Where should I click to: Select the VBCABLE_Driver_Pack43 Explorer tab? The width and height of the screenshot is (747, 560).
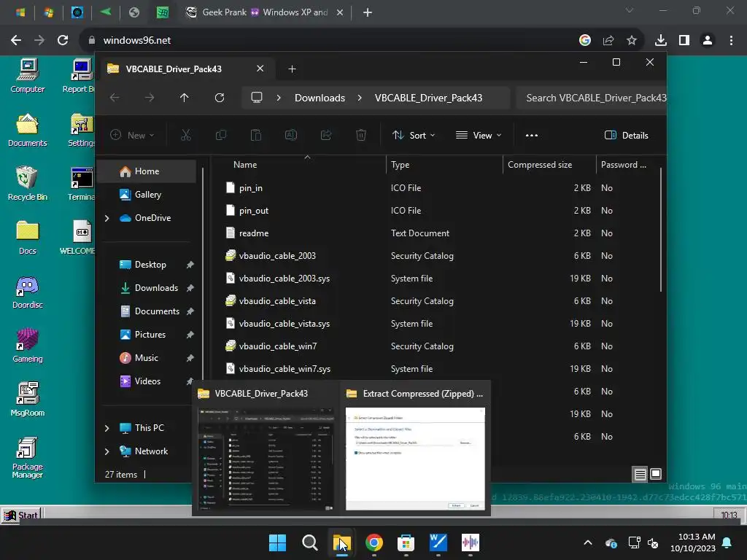185,69
